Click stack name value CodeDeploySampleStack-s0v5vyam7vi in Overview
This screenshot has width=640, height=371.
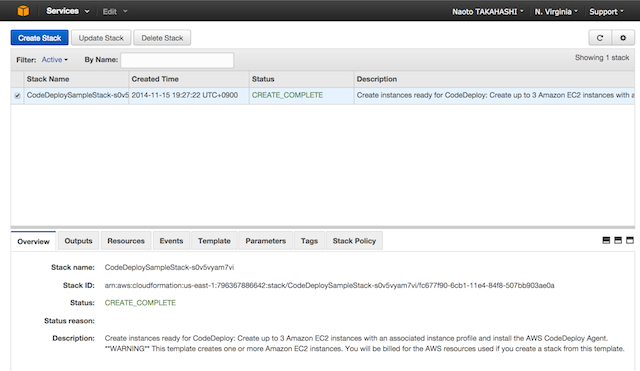pos(169,267)
